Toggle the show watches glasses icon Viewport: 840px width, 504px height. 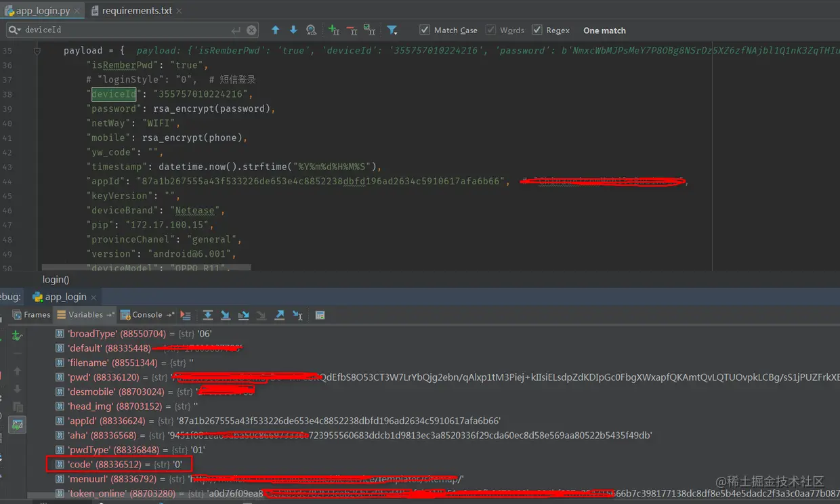pos(18,425)
